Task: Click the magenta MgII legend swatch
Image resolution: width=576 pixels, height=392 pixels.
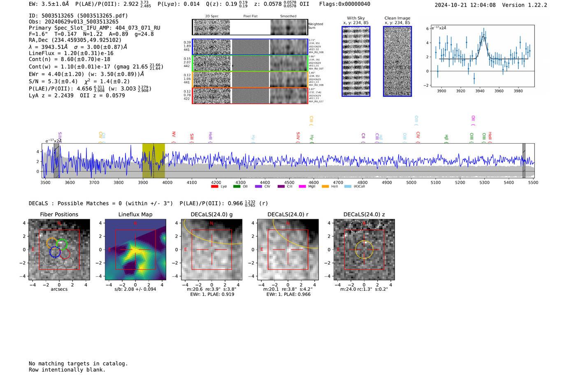Action: [x=302, y=187]
